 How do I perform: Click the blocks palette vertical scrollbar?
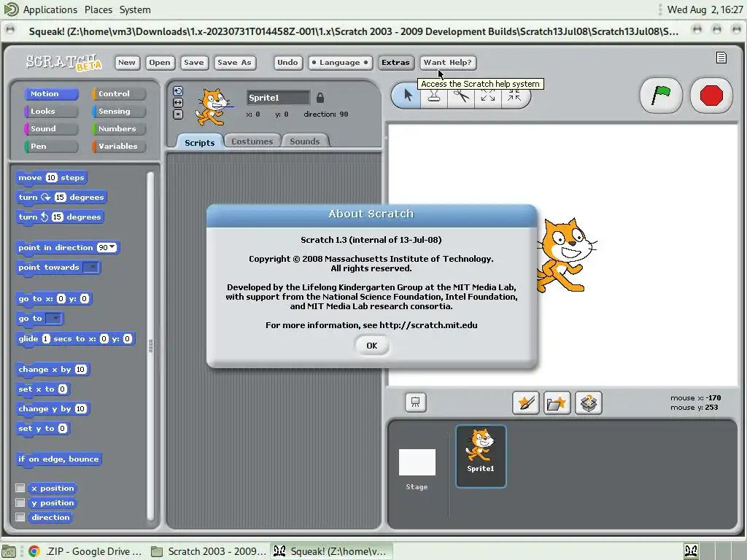(x=150, y=346)
